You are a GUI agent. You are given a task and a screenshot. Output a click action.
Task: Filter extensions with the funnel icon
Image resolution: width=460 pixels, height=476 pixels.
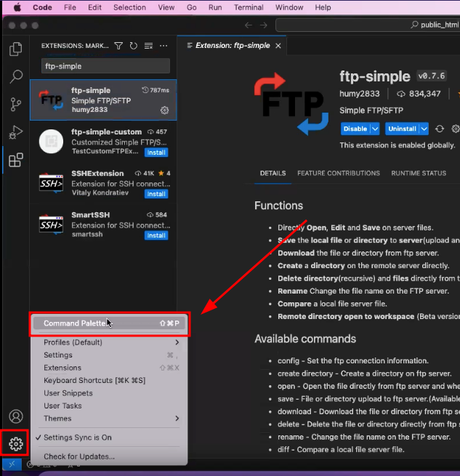click(118, 46)
